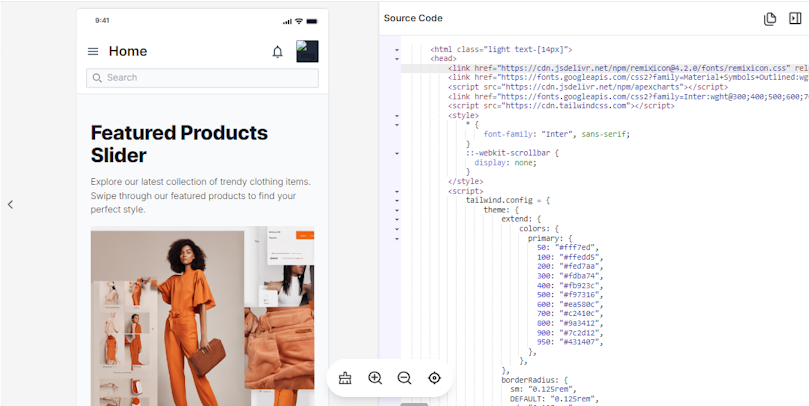809x406 pixels.
Task: Click the display: none; line
Action: click(x=506, y=163)
